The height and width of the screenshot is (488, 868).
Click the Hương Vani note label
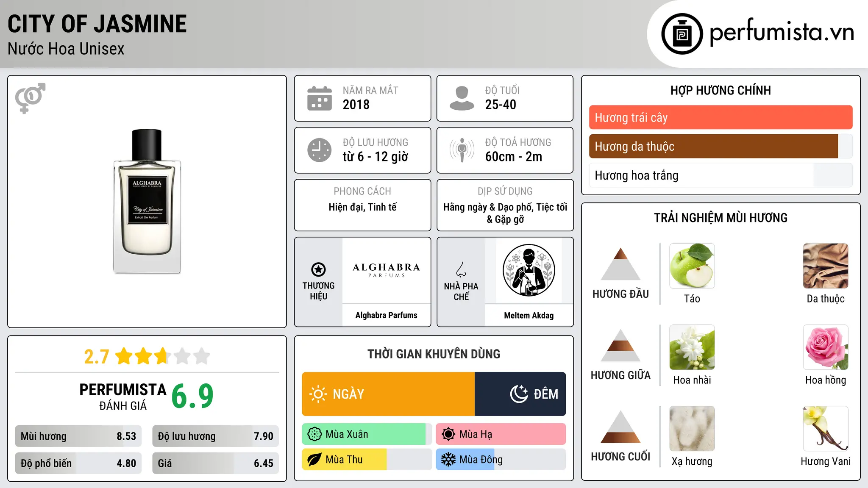pyautogui.click(x=826, y=461)
